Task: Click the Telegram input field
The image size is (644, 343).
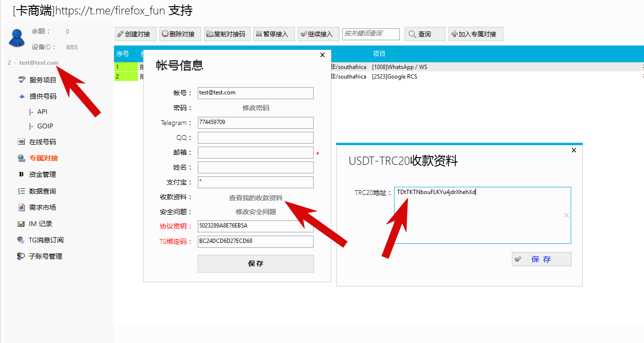Action: coord(256,123)
